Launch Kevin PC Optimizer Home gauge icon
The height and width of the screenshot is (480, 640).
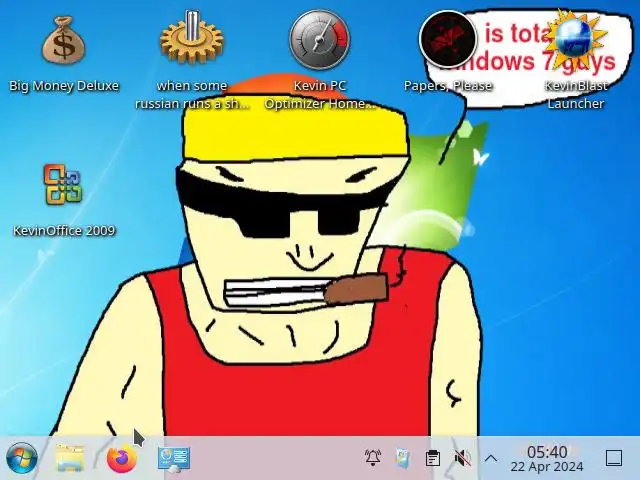pos(320,40)
